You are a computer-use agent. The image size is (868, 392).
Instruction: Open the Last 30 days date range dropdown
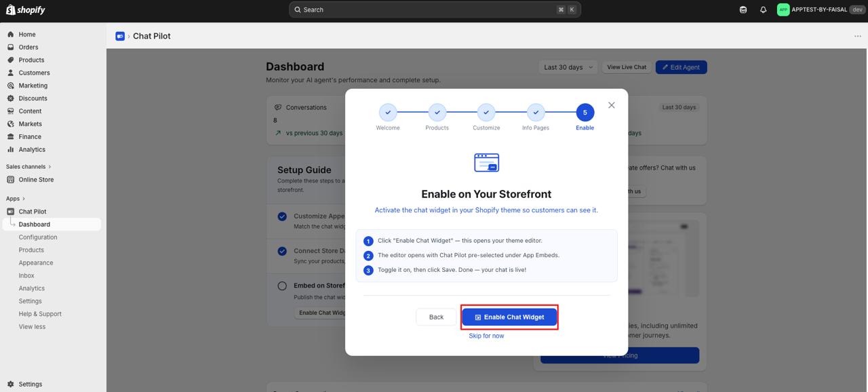[x=568, y=67]
